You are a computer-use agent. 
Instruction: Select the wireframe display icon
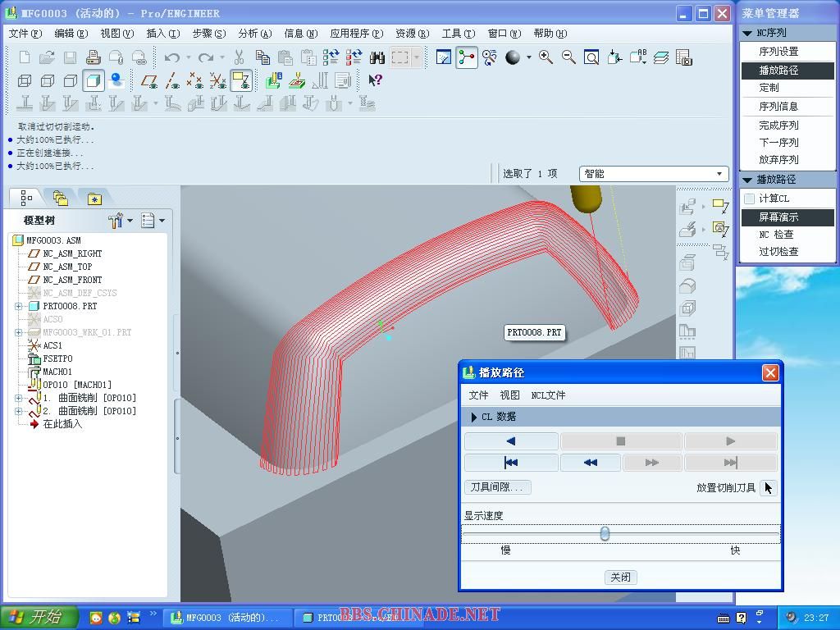25,81
